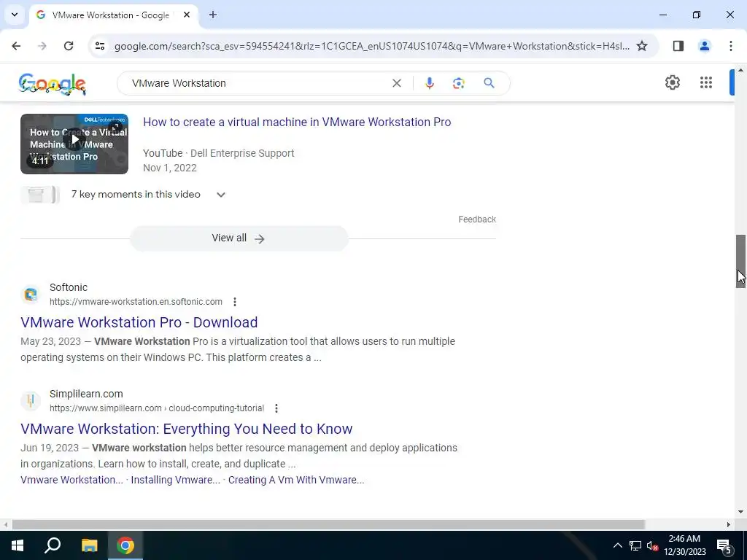Open Chrome three-dot menu
747x560 pixels.
point(730,46)
